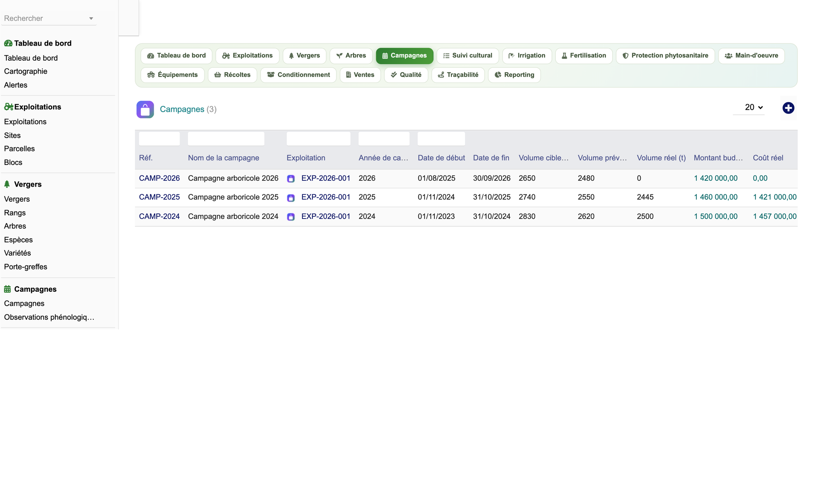Screen dimensions: 815x504
Task: Open the Conditionnement tab
Action: 298,75
